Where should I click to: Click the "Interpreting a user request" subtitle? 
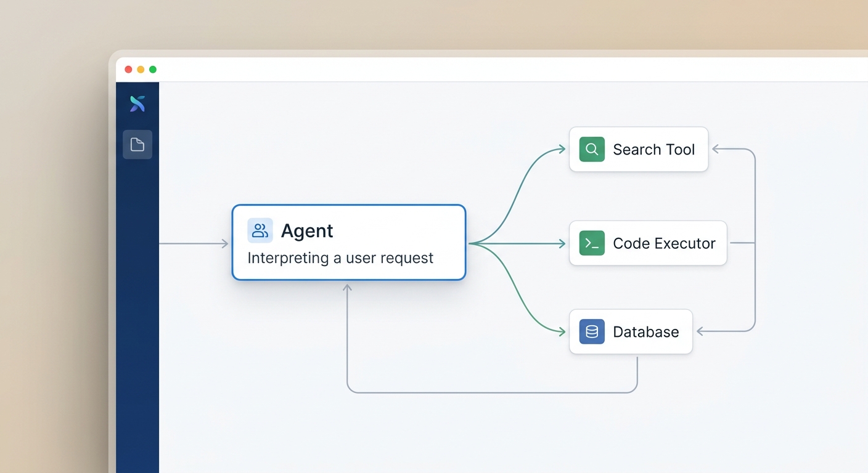pos(340,258)
